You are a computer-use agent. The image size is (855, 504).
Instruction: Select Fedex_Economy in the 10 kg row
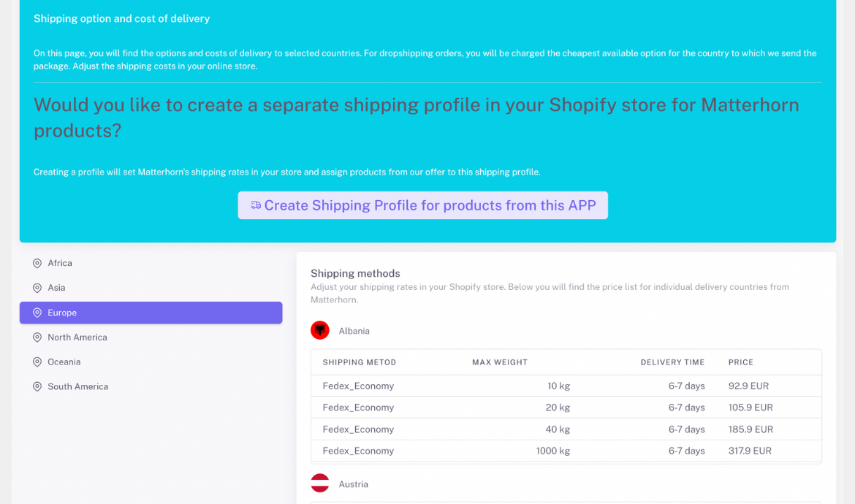click(x=358, y=386)
